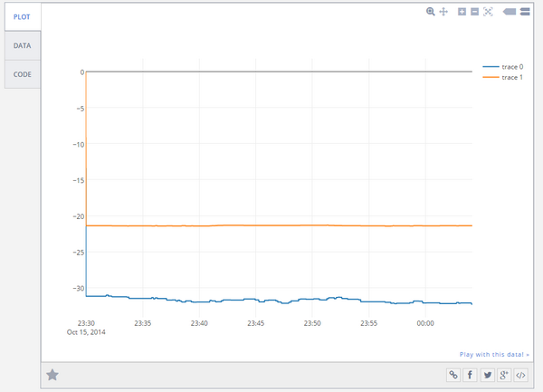
Task: Activate the pan arrows tool
Action: [443, 12]
